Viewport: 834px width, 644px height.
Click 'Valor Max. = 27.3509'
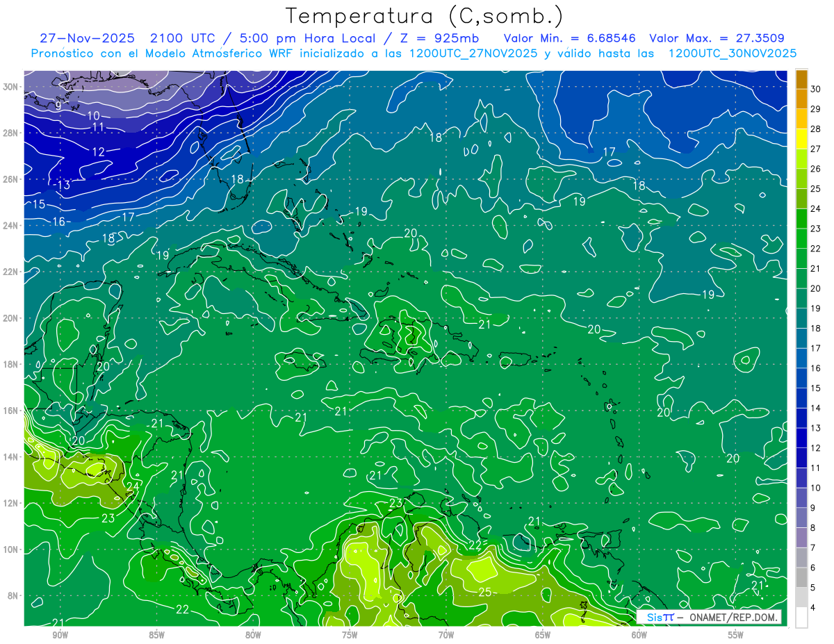[717, 38]
